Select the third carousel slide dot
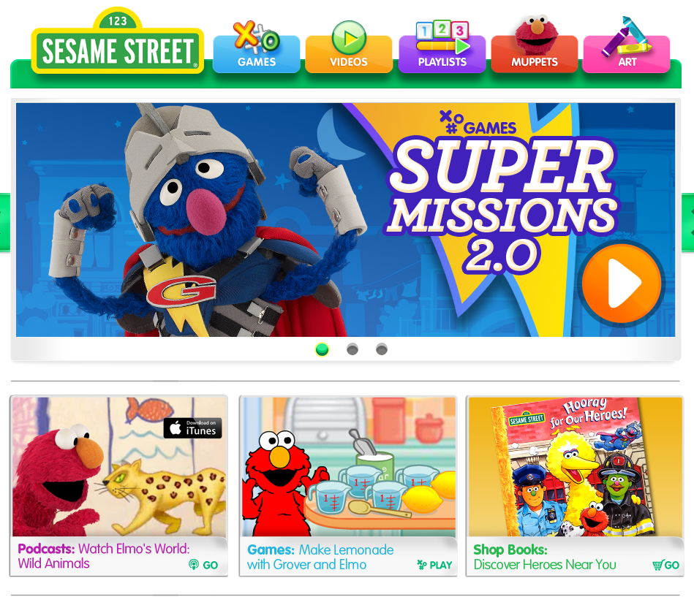 (382, 349)
